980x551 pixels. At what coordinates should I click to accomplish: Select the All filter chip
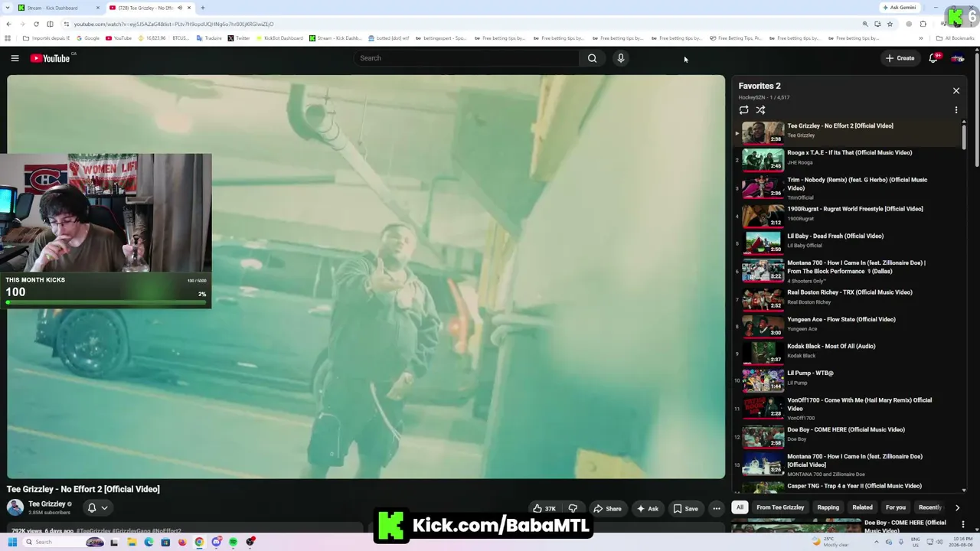[x=740, y=507]
